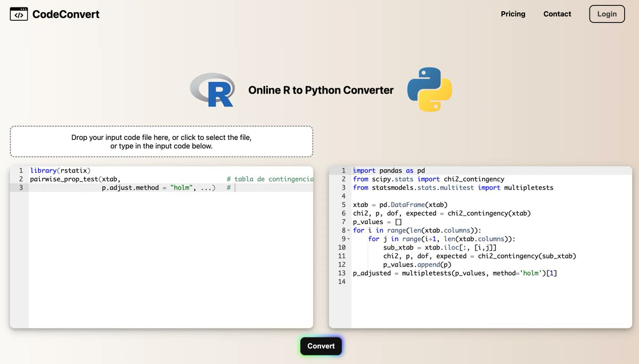The width and height of the screenshot is (639, 364).
Task: Click the '# tabla de contingencia' comment
Action: (270, 179)
